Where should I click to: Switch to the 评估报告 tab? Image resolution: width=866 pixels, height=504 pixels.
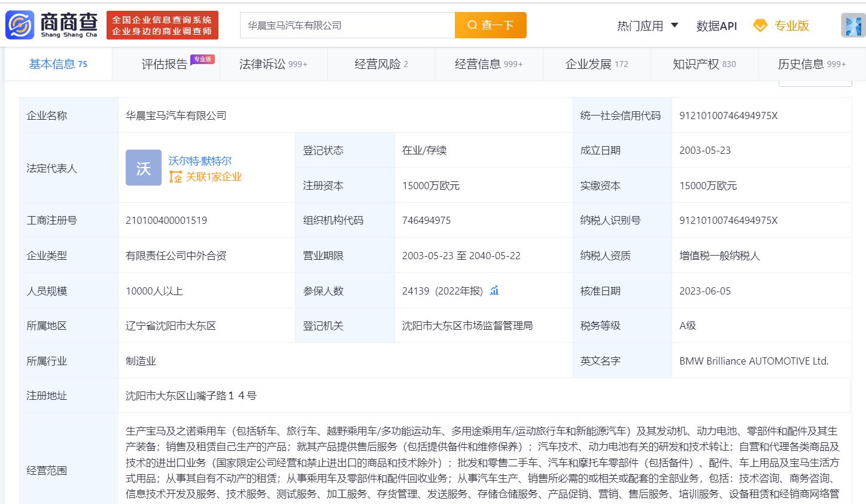pyautogui.click(x=166, y=64)
